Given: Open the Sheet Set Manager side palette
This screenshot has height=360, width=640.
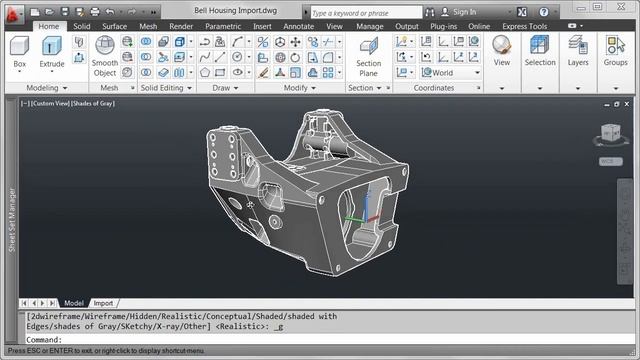Looking at the screenshot, I should pos(12,220).
